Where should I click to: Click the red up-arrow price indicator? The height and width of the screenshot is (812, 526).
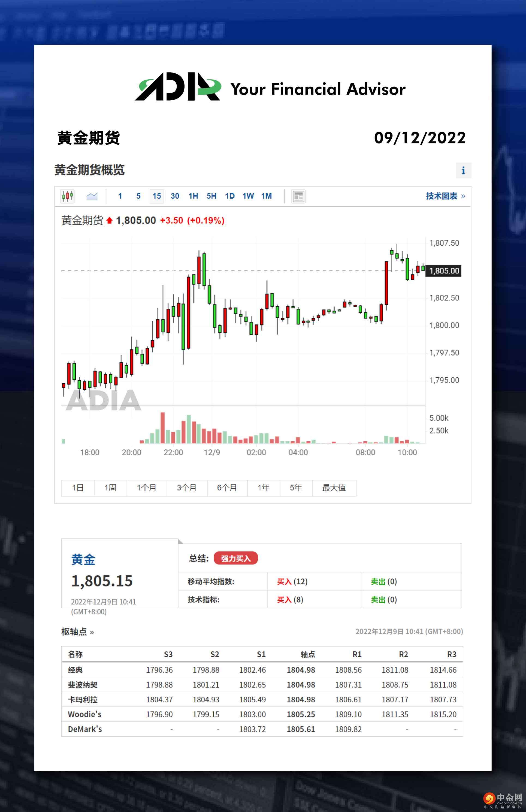pyautogui.click(x=109, y=221)
